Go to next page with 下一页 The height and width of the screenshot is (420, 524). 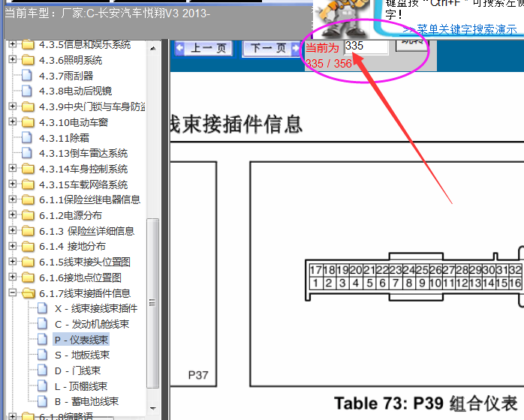coord(271,49)
